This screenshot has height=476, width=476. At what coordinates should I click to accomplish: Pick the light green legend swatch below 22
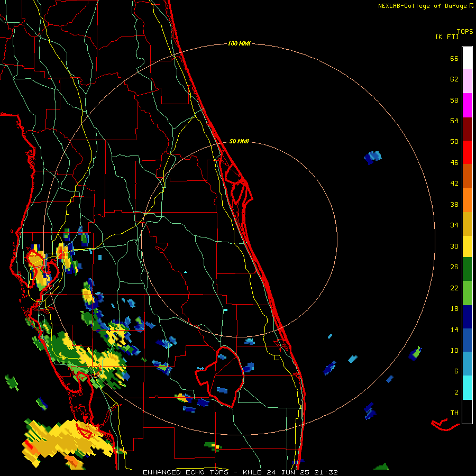[467, 292]
